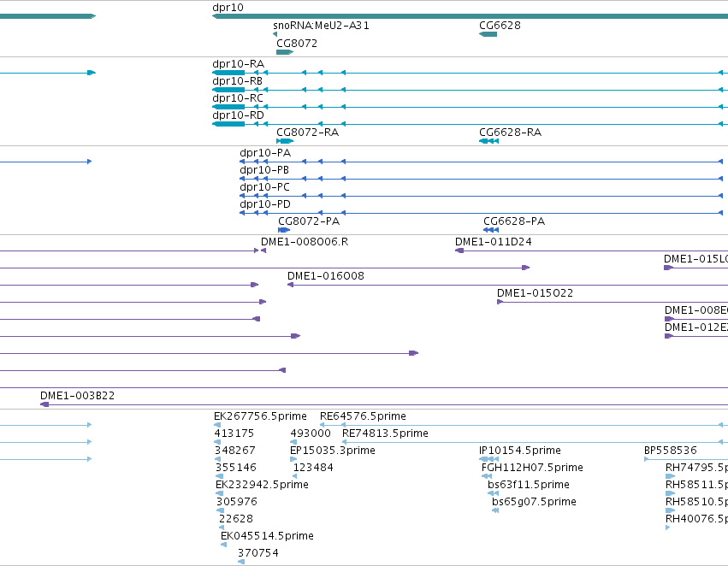This screenshot has height=566, width=728.
Task: Click the CG8072-PA protein label
Action: click(309, 221)
